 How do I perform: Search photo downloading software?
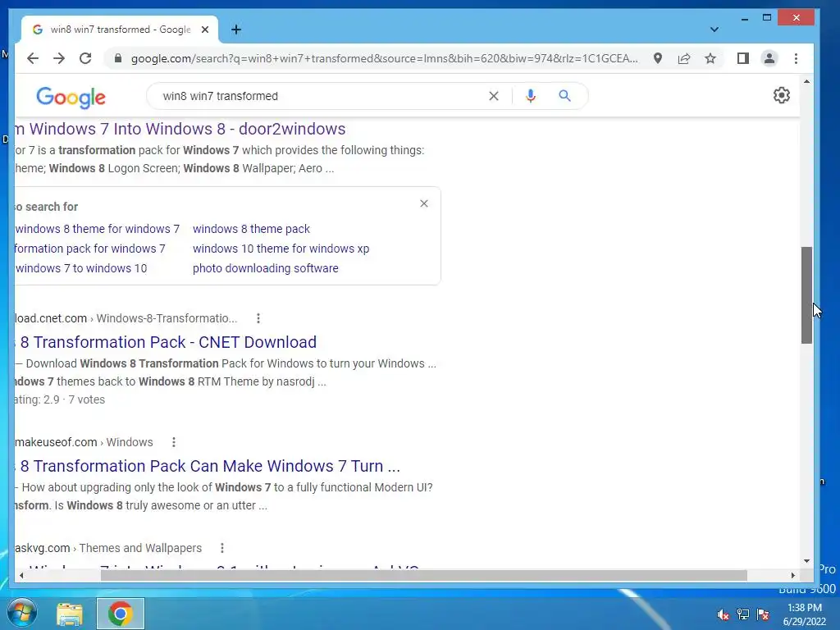click(266, 268)
